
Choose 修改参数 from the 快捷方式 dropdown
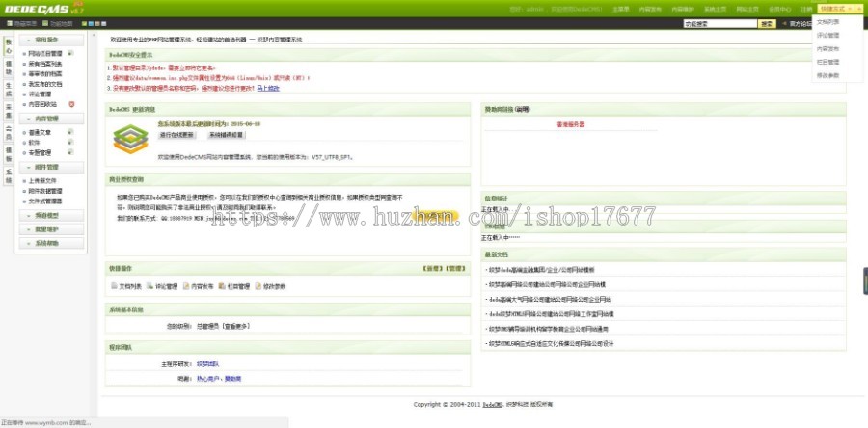click(x=827, y=75)
